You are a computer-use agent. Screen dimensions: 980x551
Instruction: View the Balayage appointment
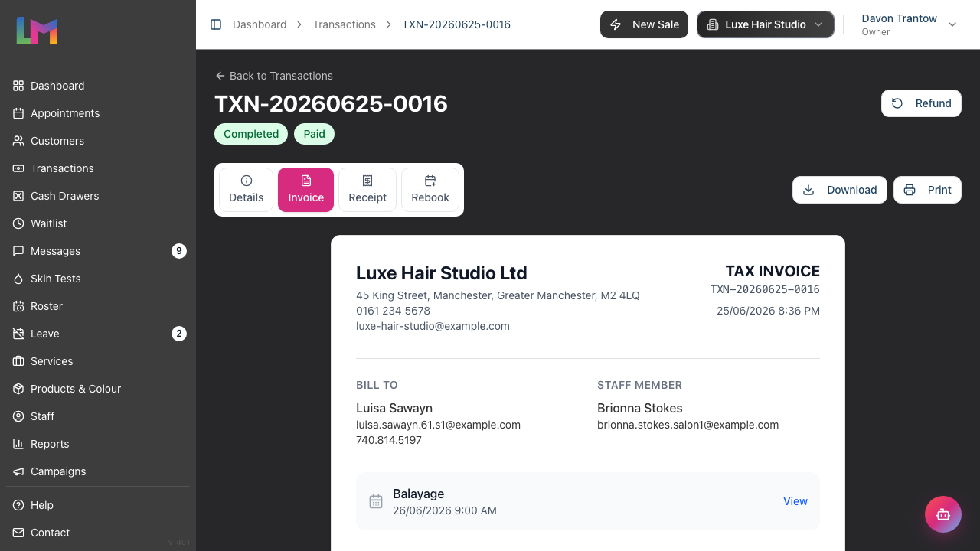pyautogui.click(x=795, y=501)
